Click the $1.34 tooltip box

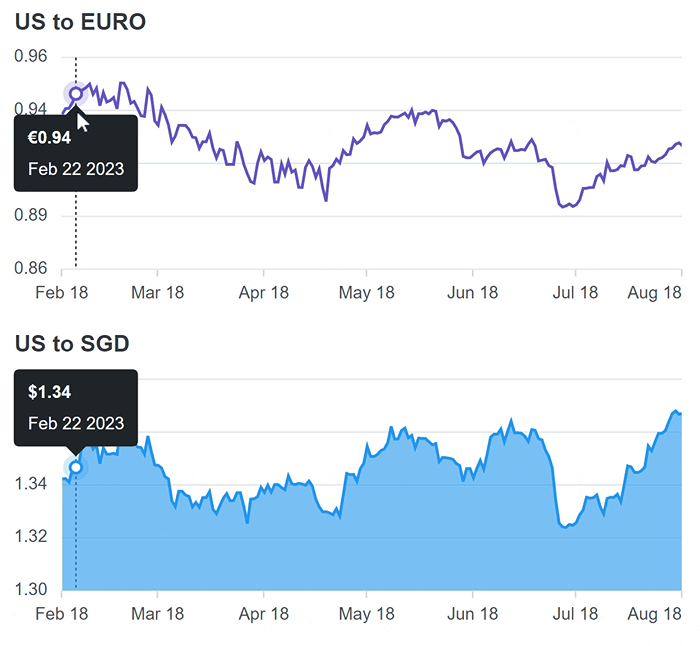76,407
